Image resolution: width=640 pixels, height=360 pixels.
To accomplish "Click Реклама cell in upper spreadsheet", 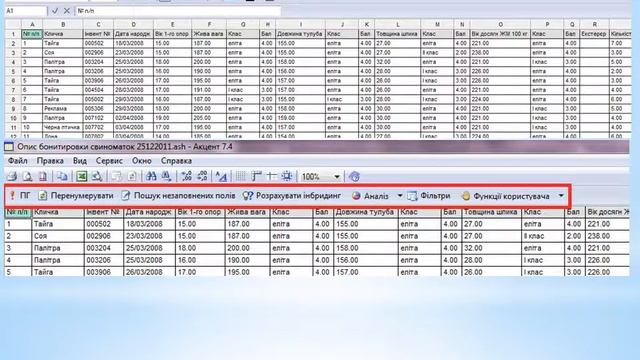I will [x=63, y=109].
